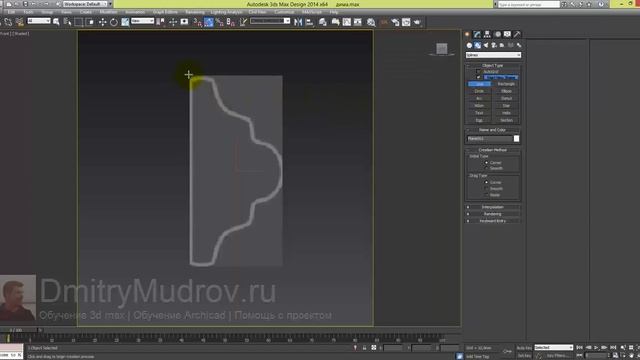Expand the Keyboard Entry rollout
This screenshot has width=640, height=360.
coord(493,221)
